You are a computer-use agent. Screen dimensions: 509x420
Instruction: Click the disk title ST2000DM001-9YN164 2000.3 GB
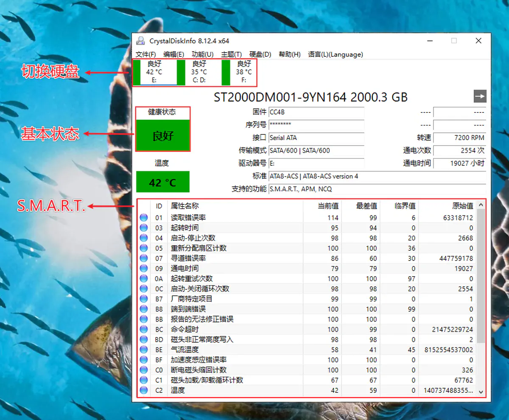pos(310,97)
